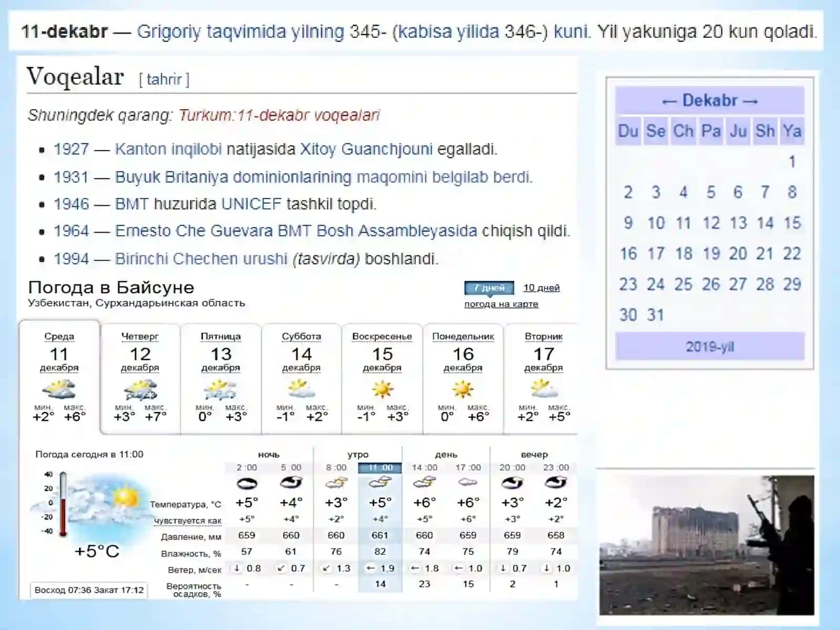Screen dimensions: 840x630
Task: Open the Пятница 13 декабря day tab
Action: point(220,379)
